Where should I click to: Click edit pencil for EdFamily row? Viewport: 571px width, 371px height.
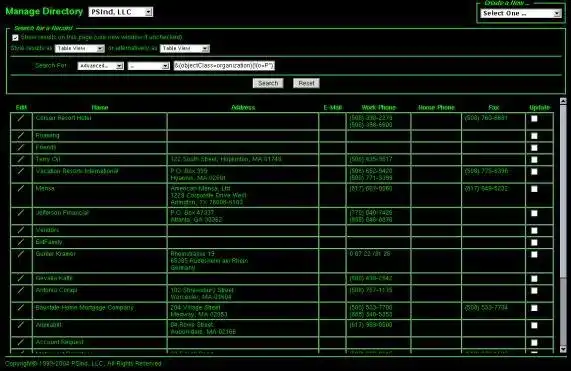(21, 242)
